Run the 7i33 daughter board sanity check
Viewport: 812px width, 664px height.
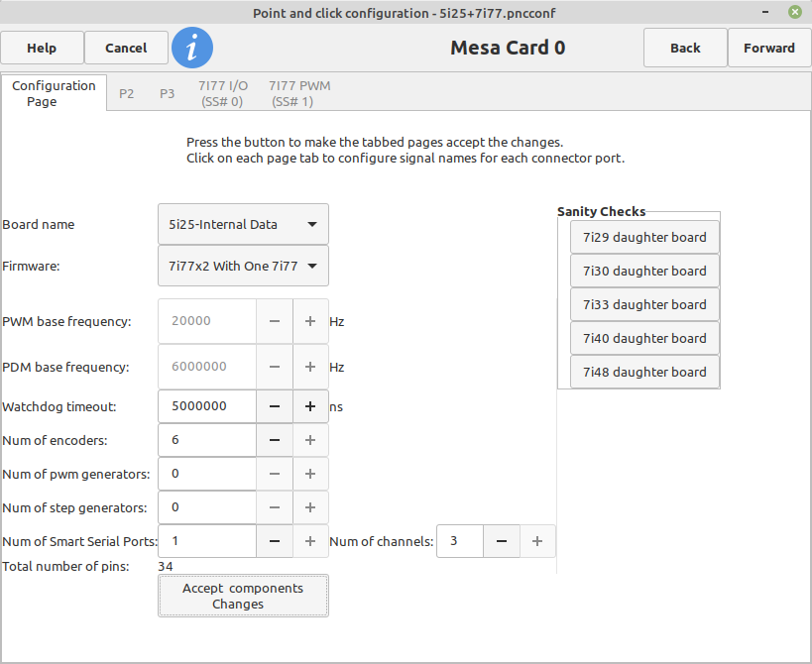644,304
